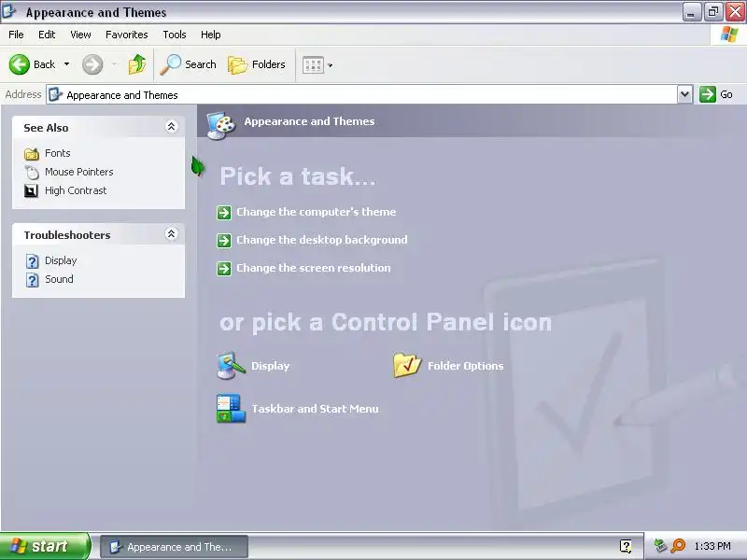747x560 pixels.
Task: Open Folder Options label
Action: tap(465, 366)
